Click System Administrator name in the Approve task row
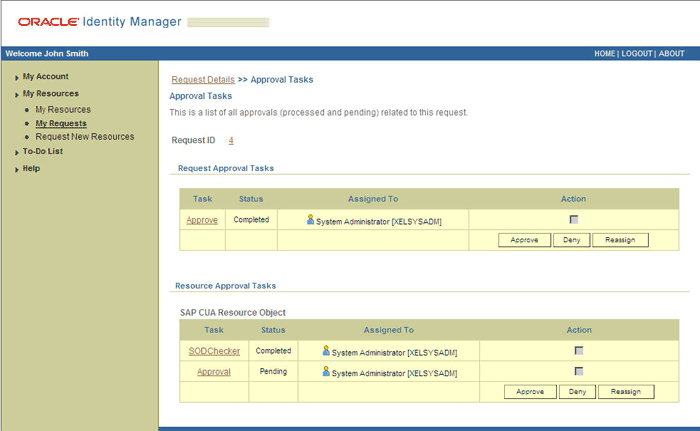Image resolution: width=700 pixels, height=431 pixels. pyautogui.click(x=379, y=222)
